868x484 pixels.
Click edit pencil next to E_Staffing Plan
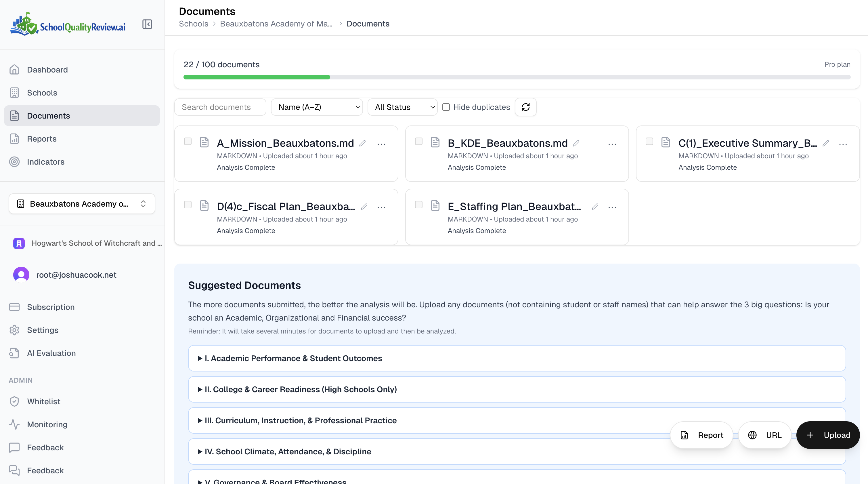pos(595,207)
